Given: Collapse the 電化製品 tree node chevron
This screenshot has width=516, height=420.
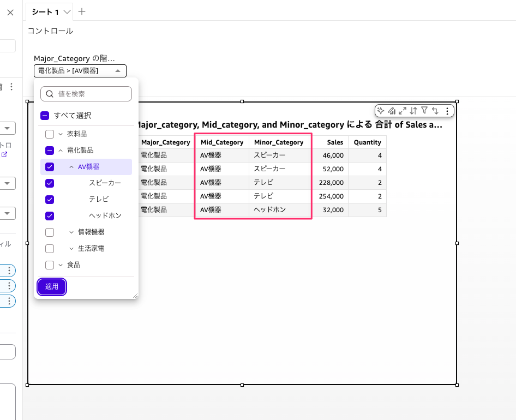Looking at the screenshot, I should [x=61, y=151].
